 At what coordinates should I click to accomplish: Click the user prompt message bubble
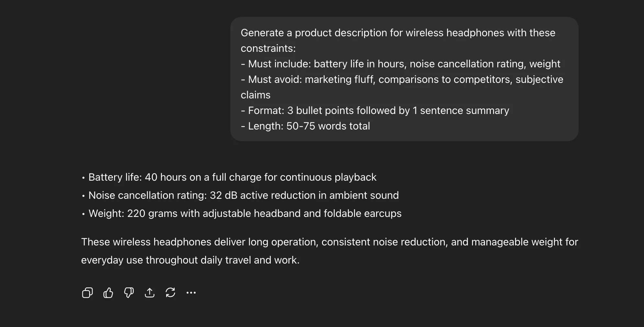coord(404,79)
